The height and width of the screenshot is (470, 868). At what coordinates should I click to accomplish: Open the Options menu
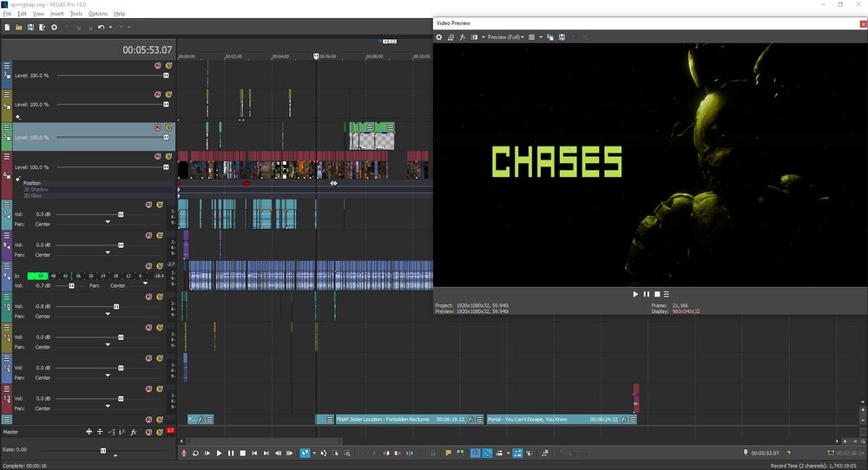pos(98,13)
